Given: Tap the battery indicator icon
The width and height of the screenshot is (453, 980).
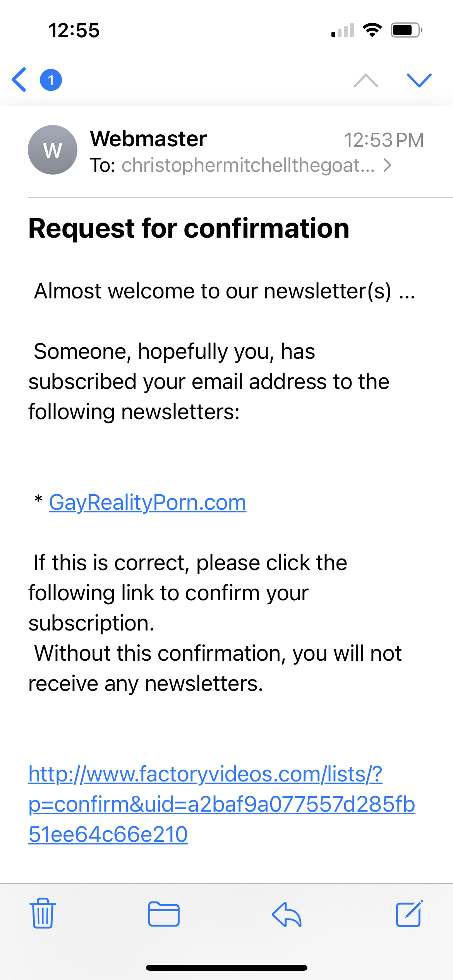Looking at the screenshot, I should (406, 30).
